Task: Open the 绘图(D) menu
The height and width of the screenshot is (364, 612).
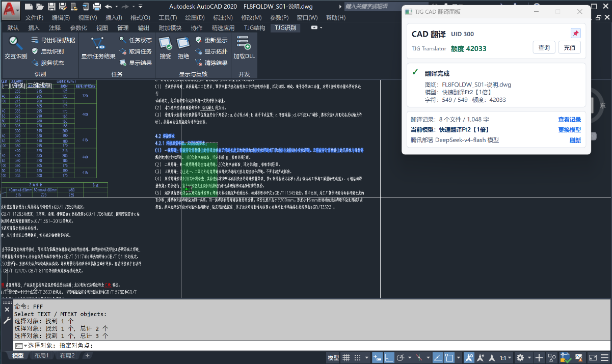Action: point(195,18)
